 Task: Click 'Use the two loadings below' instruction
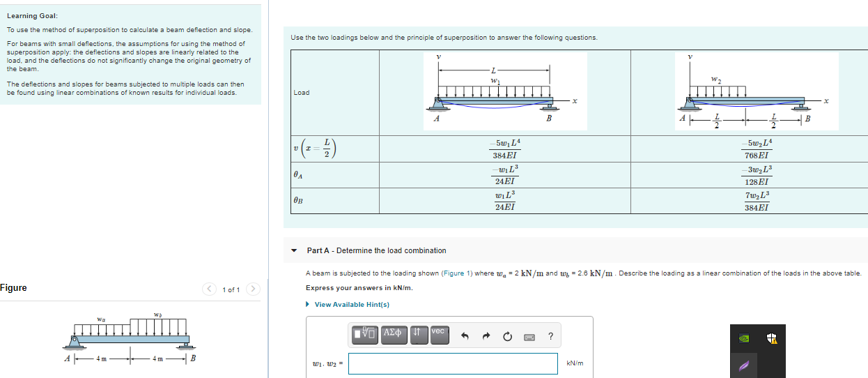[444, 38]
